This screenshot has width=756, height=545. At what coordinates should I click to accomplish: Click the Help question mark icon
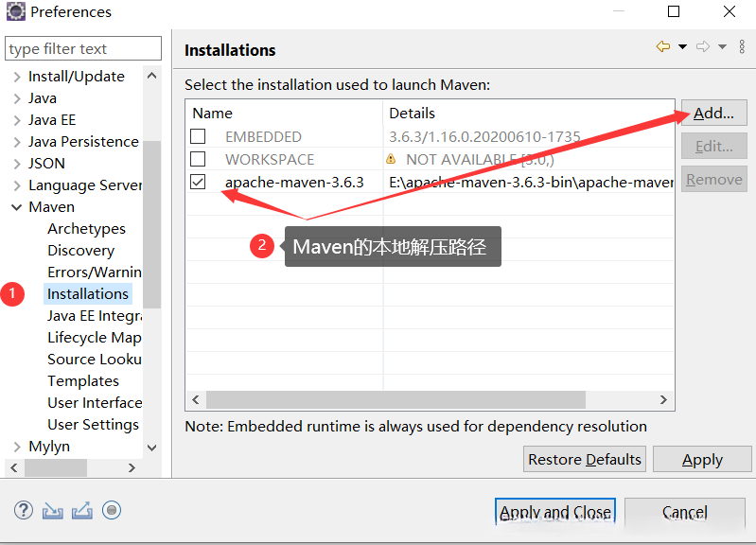(x=23, y=510)
